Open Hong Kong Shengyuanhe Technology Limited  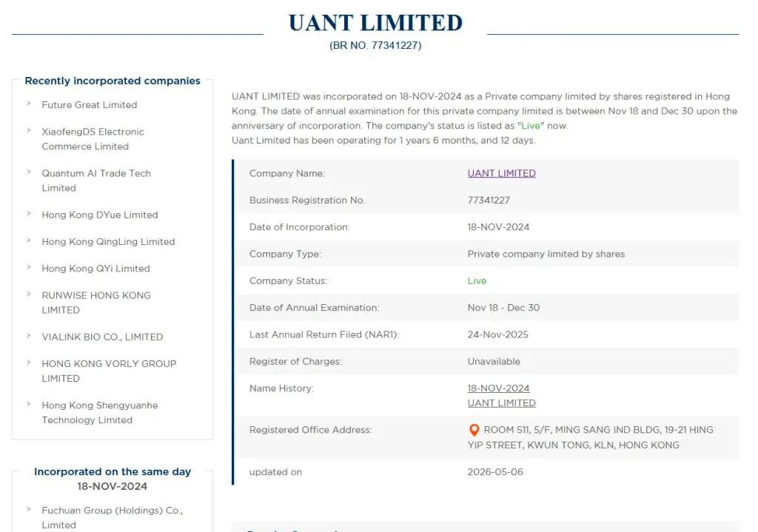point(100,413)
